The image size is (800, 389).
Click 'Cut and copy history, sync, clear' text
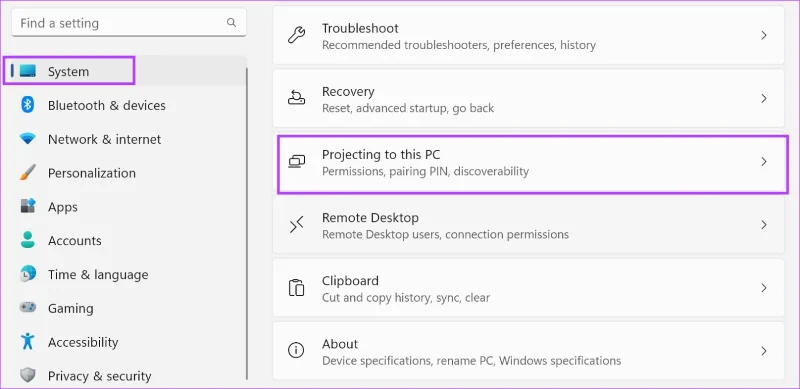(x=406, y=298)
